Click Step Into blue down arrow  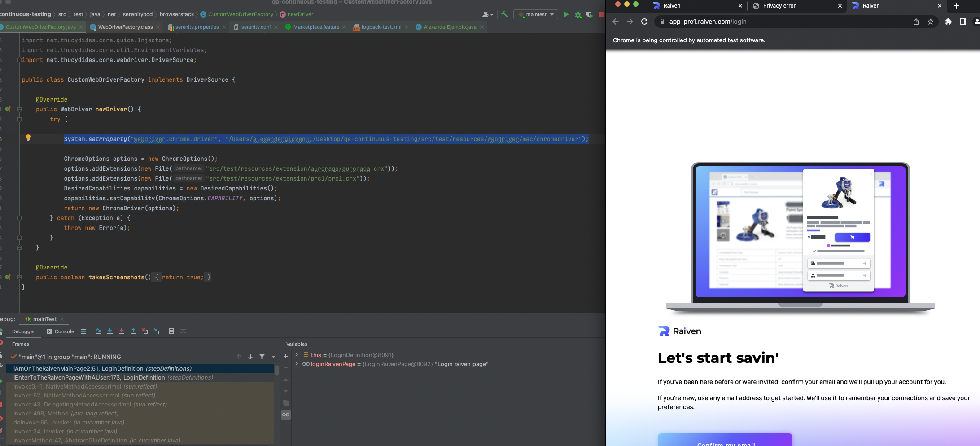pos(110,331)
